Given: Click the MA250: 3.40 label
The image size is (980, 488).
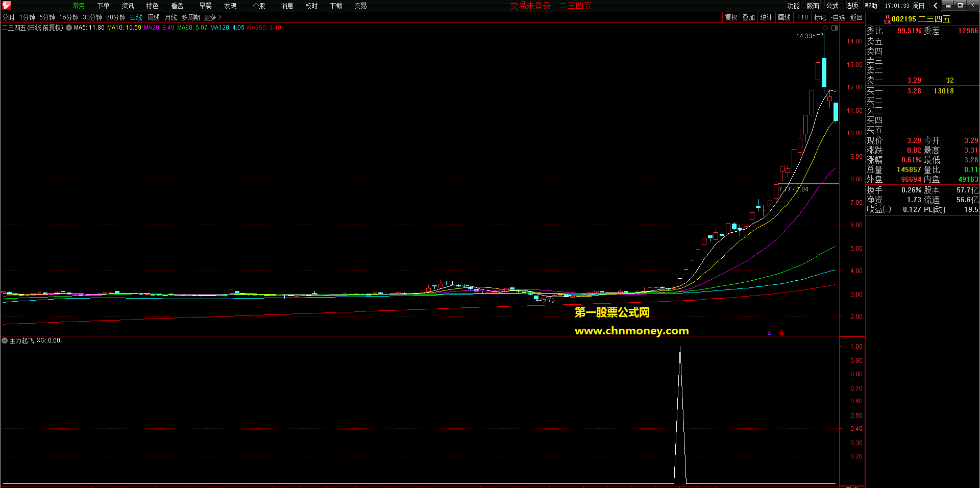Looking at the screenshot, I should click(x=264, y=28).
